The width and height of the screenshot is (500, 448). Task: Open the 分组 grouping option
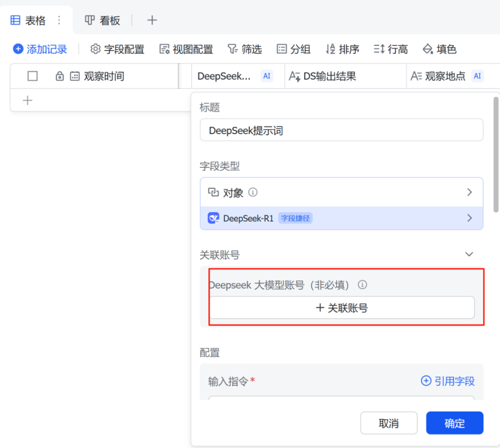tap(282, 49)
